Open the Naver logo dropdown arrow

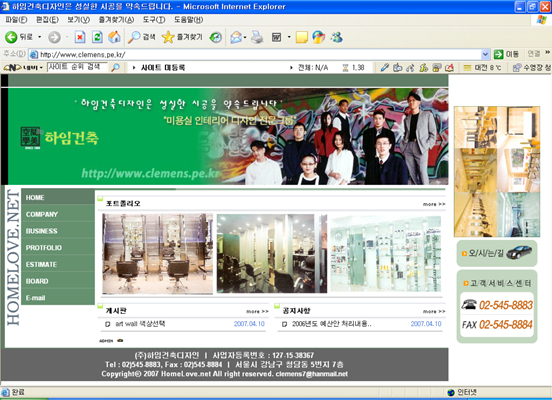click(x=41, y=67)
